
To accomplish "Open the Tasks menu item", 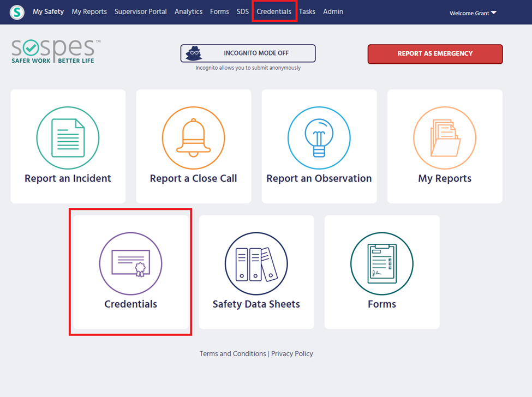I will 307,11.
